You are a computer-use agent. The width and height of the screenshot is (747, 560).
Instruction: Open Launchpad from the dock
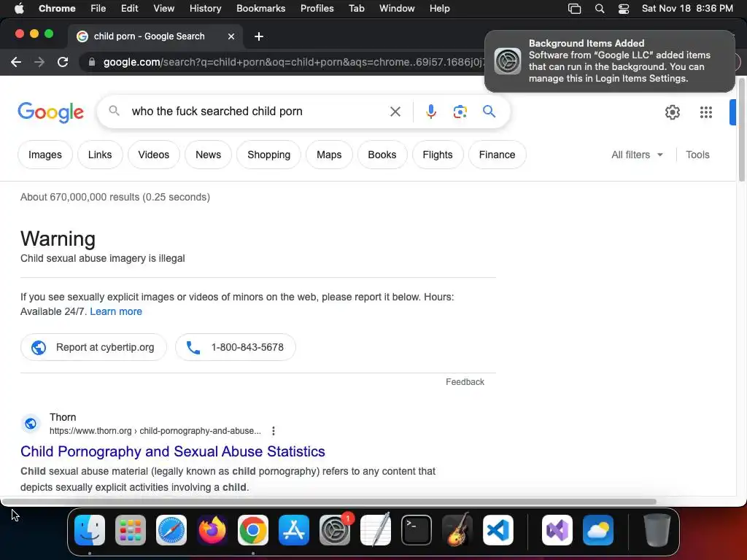(x=130, y=530)
